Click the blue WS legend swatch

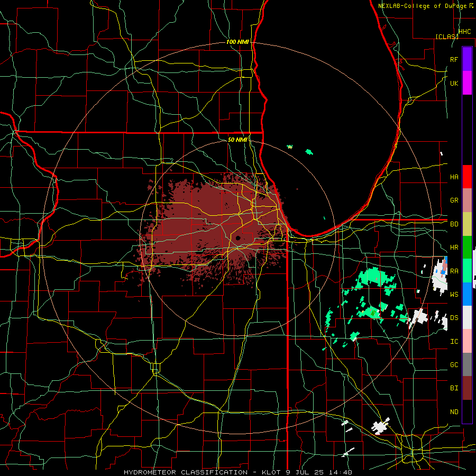click(x=467, y=294)
